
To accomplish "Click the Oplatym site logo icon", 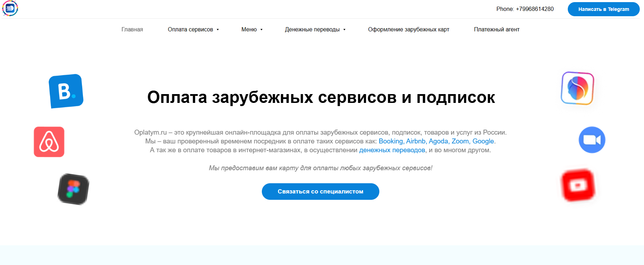I will [x=10, y=8].
